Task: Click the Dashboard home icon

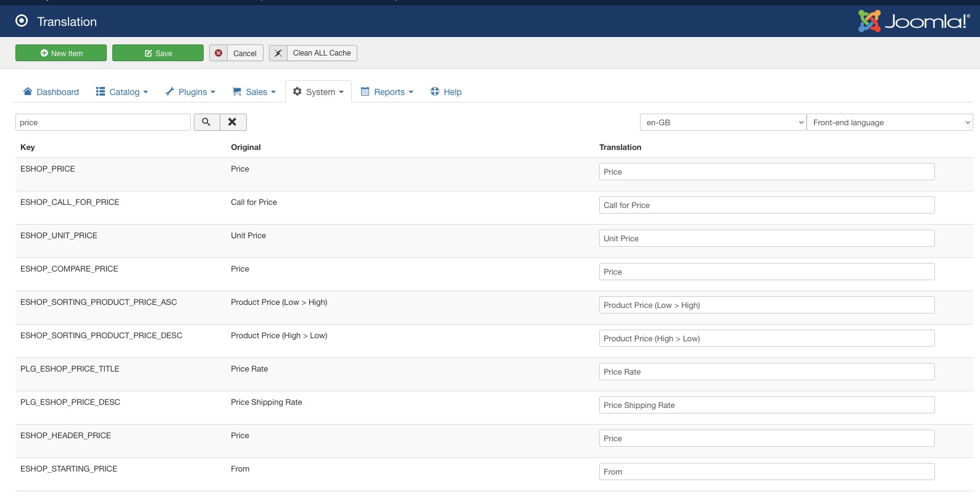Action: coord(28,92)
